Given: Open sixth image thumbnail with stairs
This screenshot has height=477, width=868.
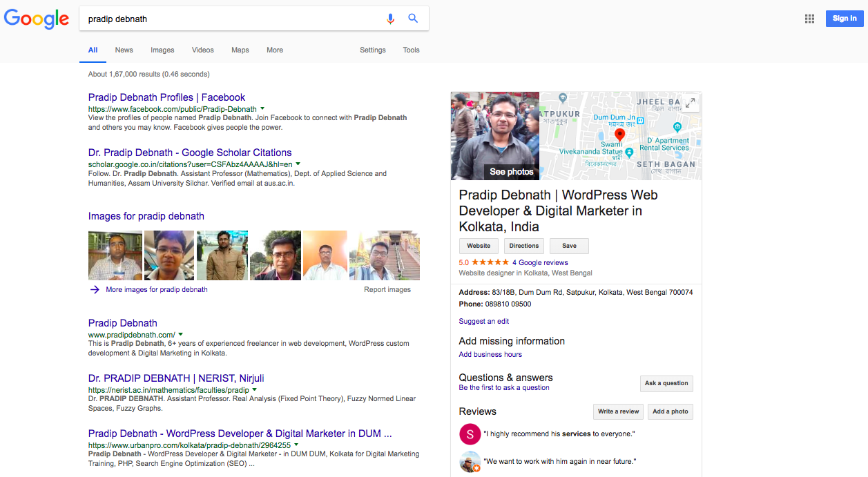Looking at the screenshot, I should (385, 255).
